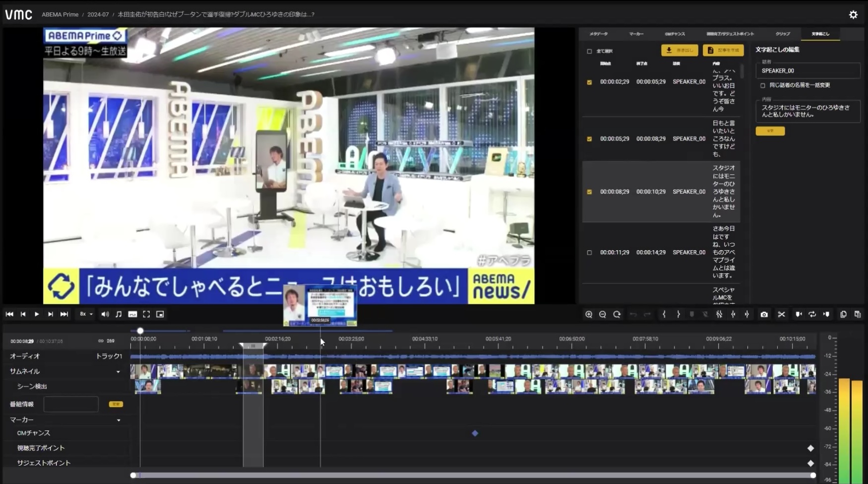Image resolution: width=868 pixels, height=484 pixels.
Task: Jump to the start of the video
Action: [9, 314]
